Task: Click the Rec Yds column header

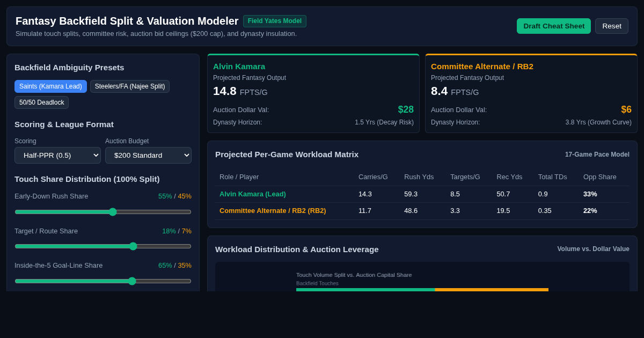Action: click(509, 177)
